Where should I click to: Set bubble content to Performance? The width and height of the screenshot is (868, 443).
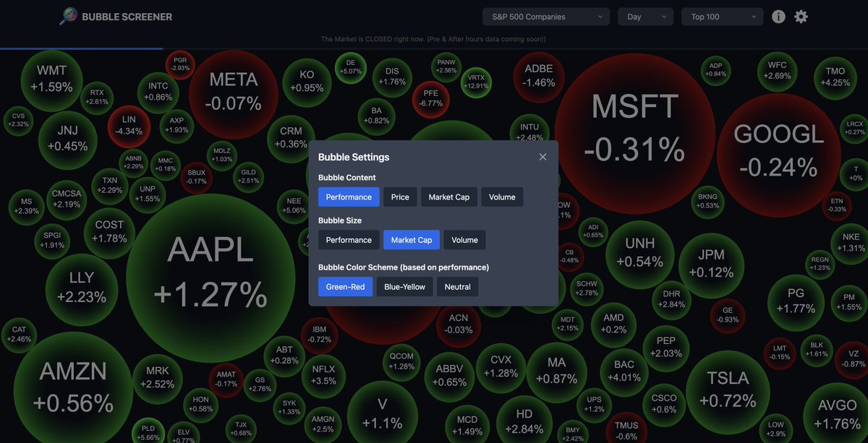pyautogui.click(x=349, y=197)
